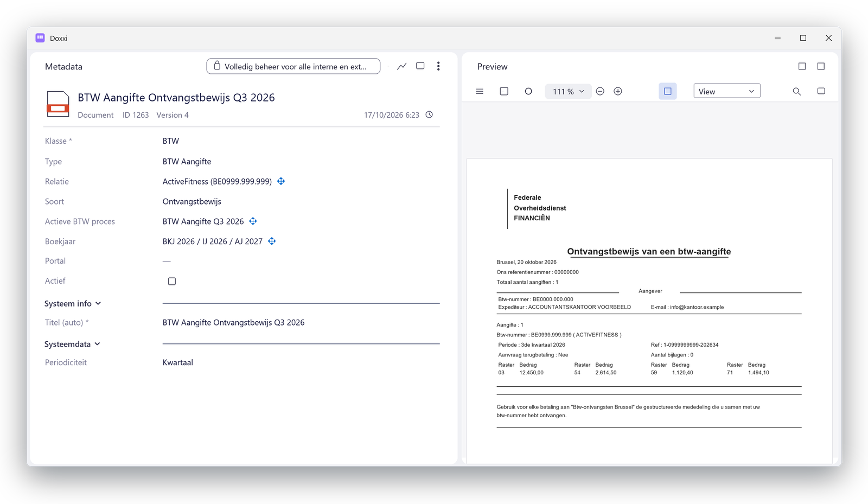Search in the preview document

pyautogui.click(x=797, y=91)
